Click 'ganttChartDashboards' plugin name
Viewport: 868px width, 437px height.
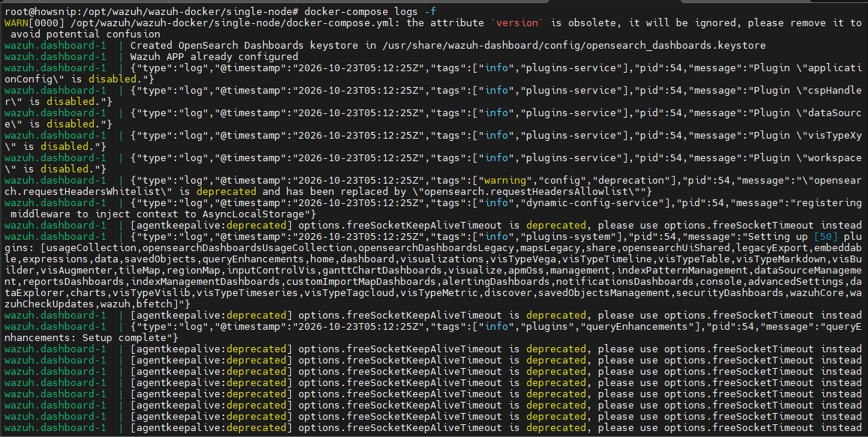tap(382, 271)
